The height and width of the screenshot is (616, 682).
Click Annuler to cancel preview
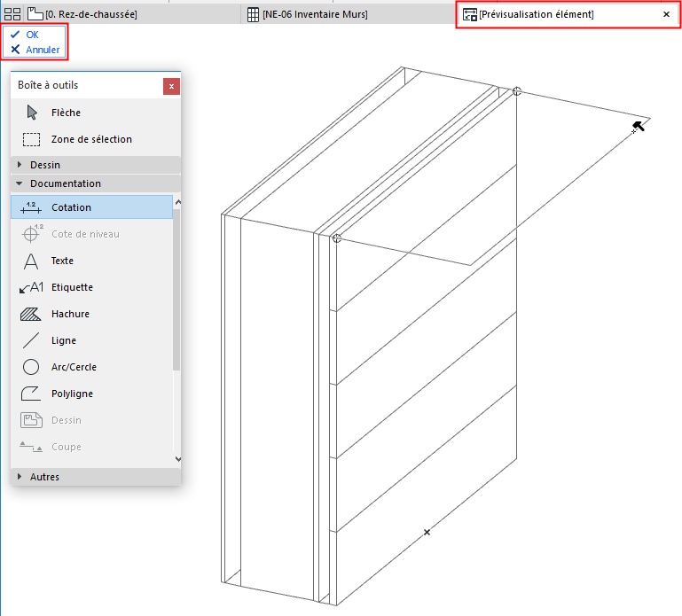click(x=35, y=50)
